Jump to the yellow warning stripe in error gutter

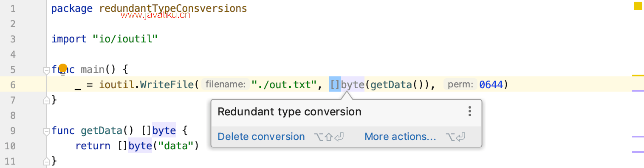pos(638,76)
